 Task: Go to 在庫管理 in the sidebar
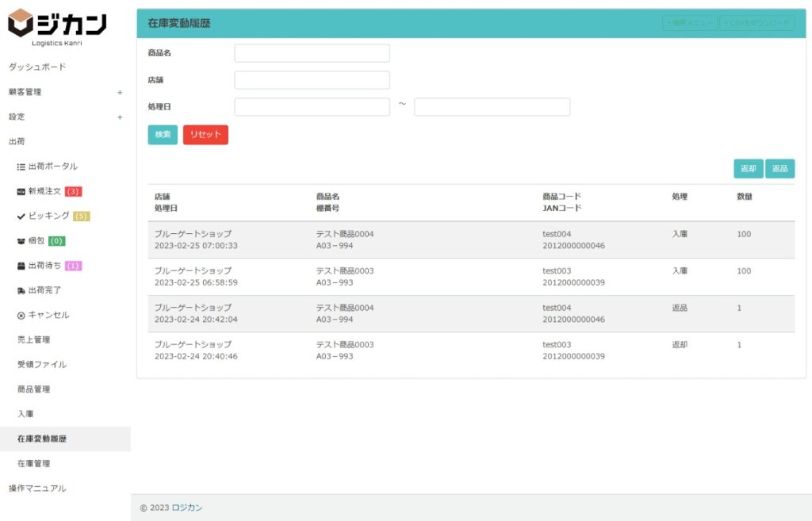click(x=33, y=463)
